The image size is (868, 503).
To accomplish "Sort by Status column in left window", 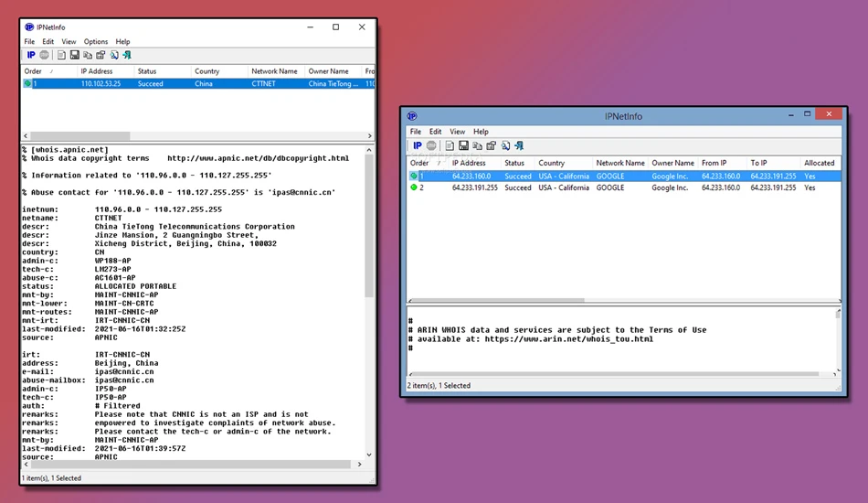I will pyautogui.click(x=163, y=71).
